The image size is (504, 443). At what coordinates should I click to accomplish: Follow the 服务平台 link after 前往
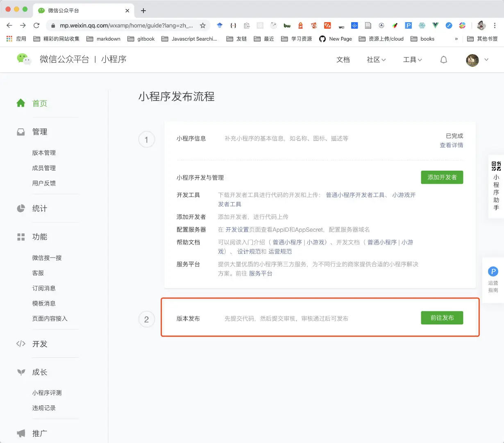coord(261,274)
